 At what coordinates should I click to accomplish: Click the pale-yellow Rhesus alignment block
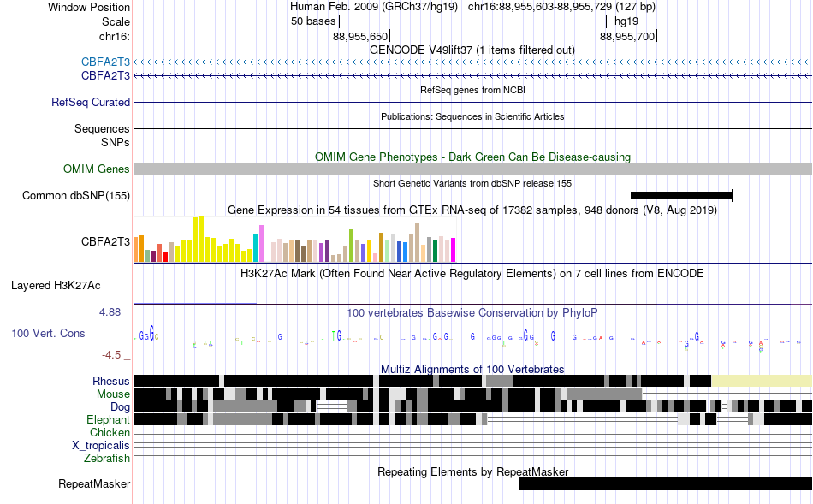762,381
